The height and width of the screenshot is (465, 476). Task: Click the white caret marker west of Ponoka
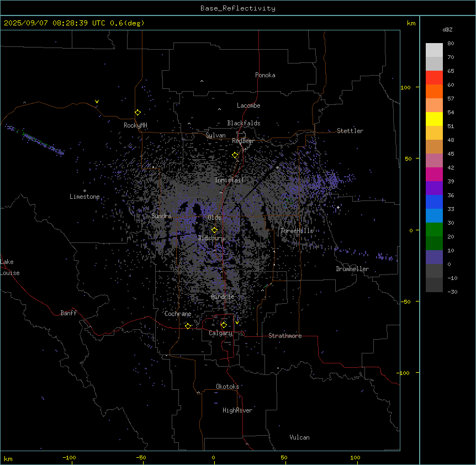(202, 81)
